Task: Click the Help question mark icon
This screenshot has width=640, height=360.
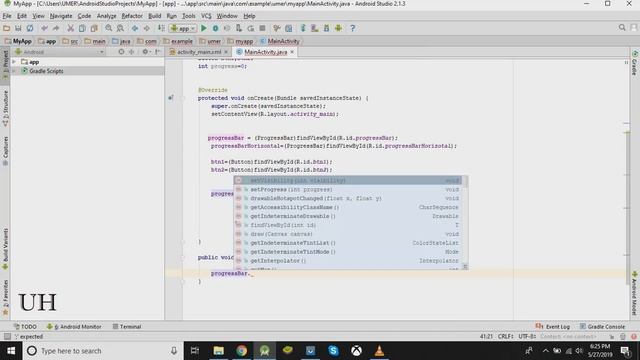Action: point(353,28)
